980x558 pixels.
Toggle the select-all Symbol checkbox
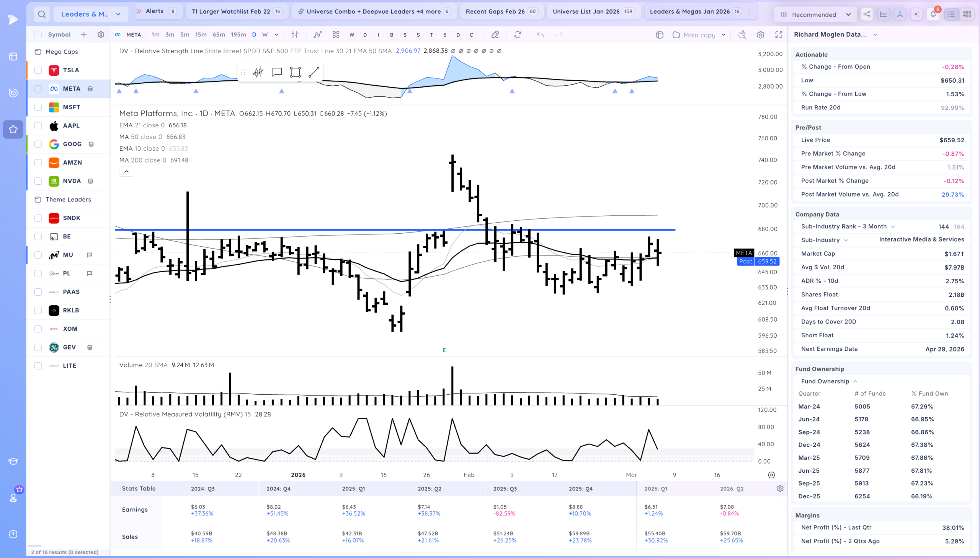[38, 34]
